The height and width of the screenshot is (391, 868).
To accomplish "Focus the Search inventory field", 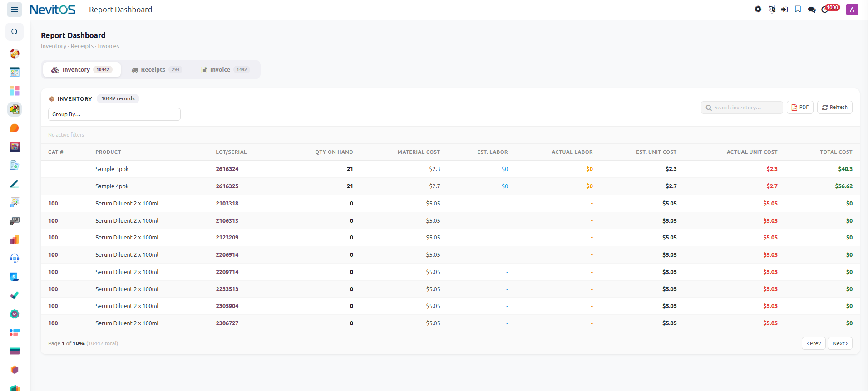I will pyautogui.click(x=742, y=108).
